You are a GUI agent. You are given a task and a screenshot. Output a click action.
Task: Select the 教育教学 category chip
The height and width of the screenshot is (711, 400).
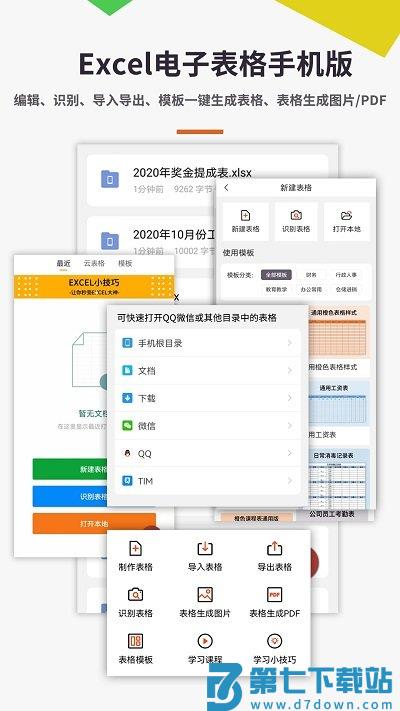[276, 289]
